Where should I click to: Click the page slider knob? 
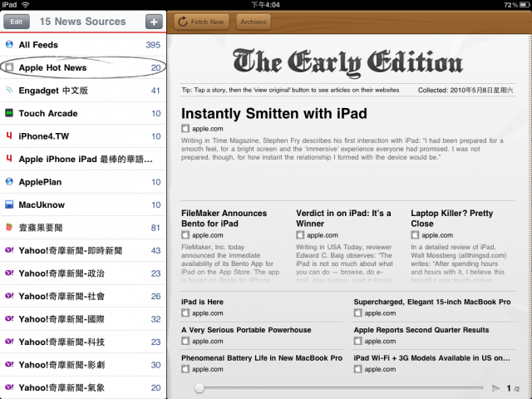[x=199, y=388]
